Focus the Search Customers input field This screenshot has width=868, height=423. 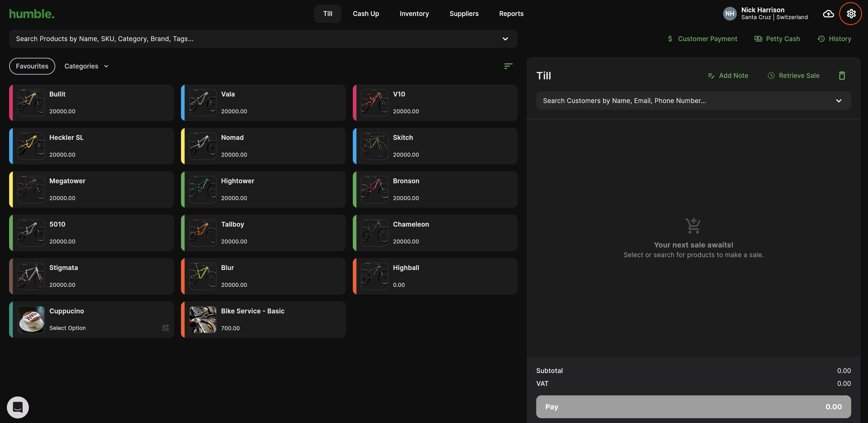coord(693,101)
